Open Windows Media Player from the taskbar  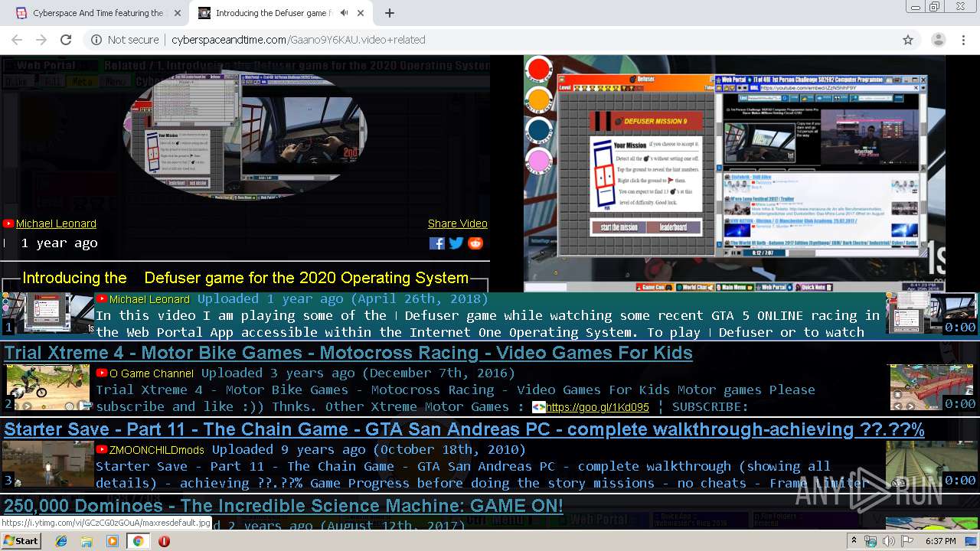coord(113,541)
